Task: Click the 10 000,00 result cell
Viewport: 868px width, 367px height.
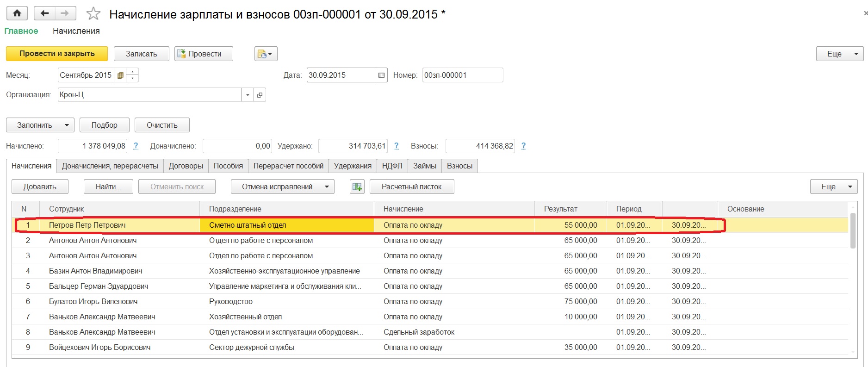Action: 570,317
